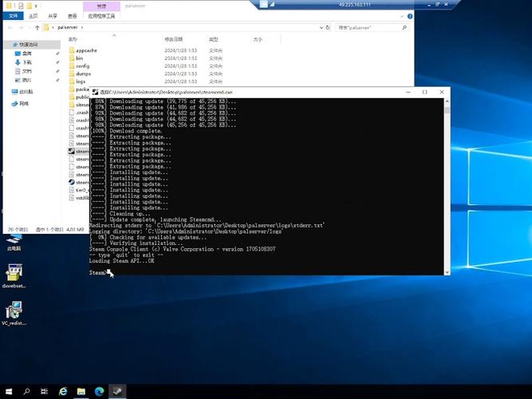Click the 管理 (Manage) highlighted tab

click(101, 6)
